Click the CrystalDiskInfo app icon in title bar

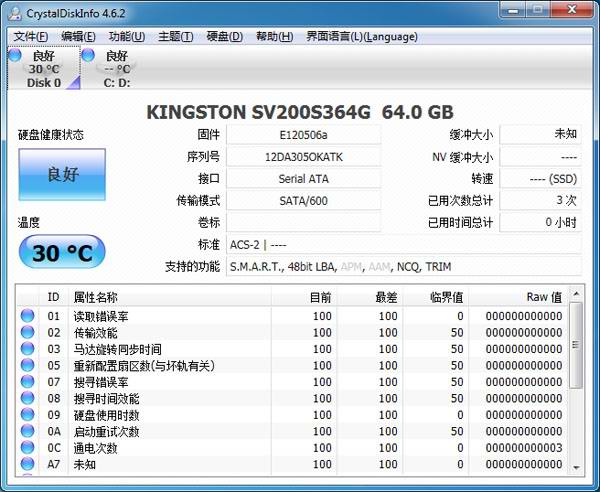tap(12, 11)
